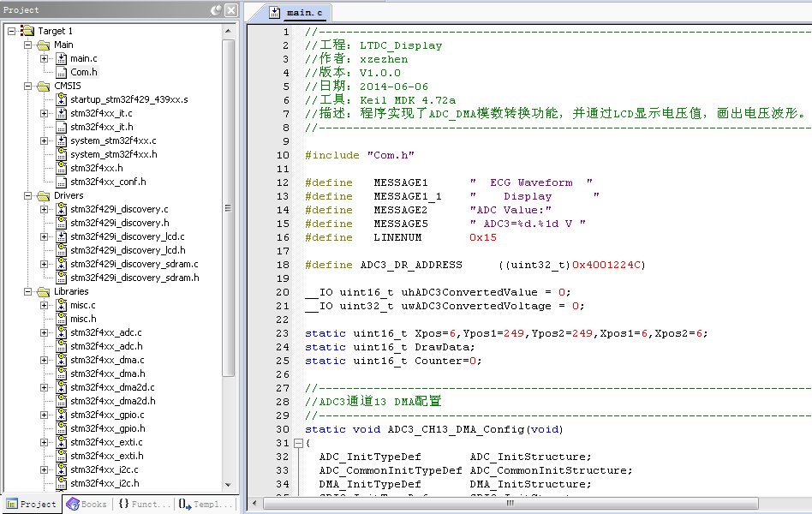Click the Target 1 project icon

pos(27,31)
